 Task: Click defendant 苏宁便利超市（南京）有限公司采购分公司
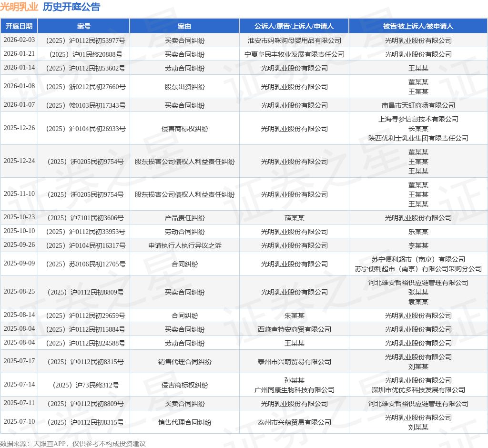coord(418,269)
